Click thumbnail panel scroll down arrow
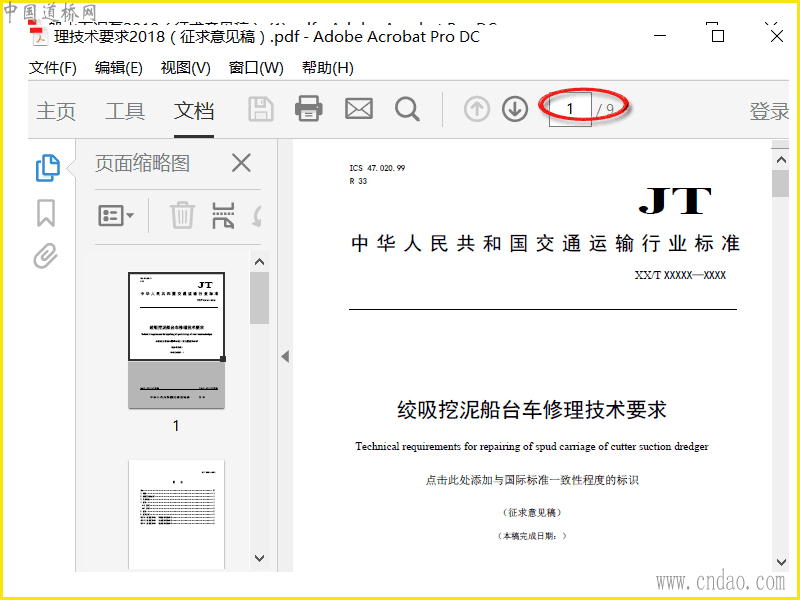Viewport: 800px width, 600px height. pyautogui.click(x=259, y=558)
